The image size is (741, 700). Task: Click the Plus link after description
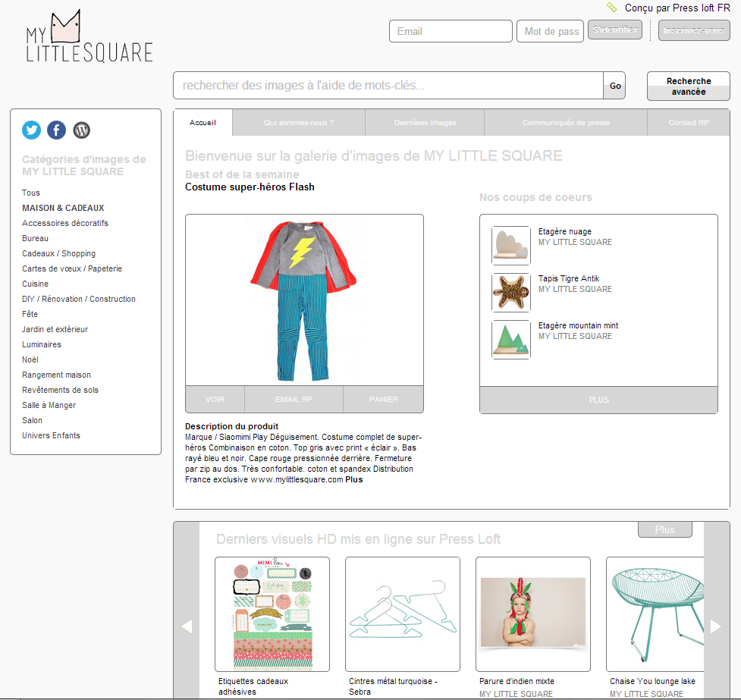click(354, 479)
